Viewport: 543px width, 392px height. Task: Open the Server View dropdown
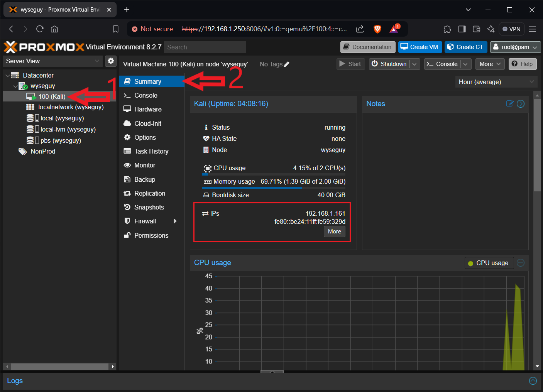(53, 61)
